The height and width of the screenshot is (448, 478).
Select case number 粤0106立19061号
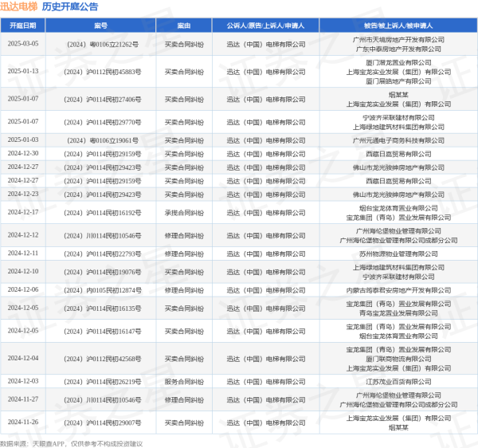tap(103, 140)
